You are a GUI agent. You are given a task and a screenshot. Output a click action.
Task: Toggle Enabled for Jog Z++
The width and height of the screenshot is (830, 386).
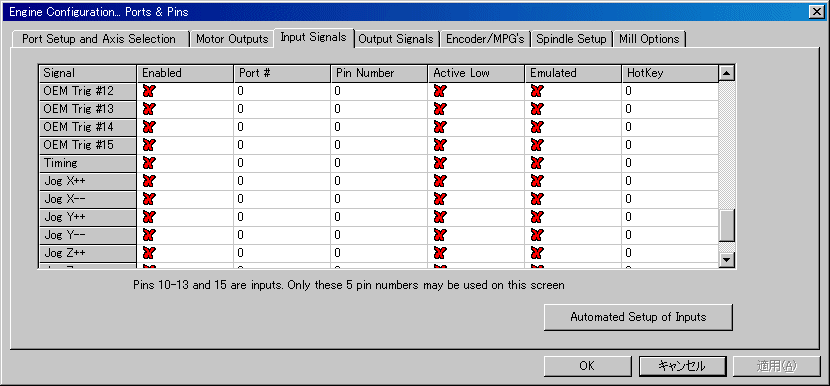coord(149,253)
